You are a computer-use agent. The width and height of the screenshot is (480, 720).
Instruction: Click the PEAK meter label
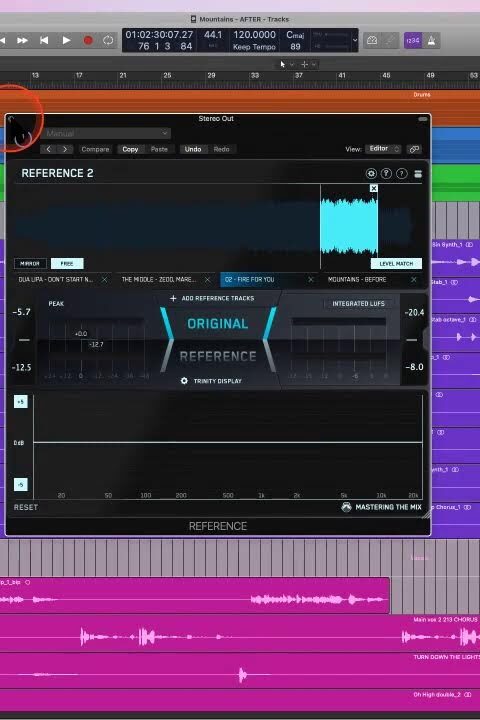pos(56,304)
